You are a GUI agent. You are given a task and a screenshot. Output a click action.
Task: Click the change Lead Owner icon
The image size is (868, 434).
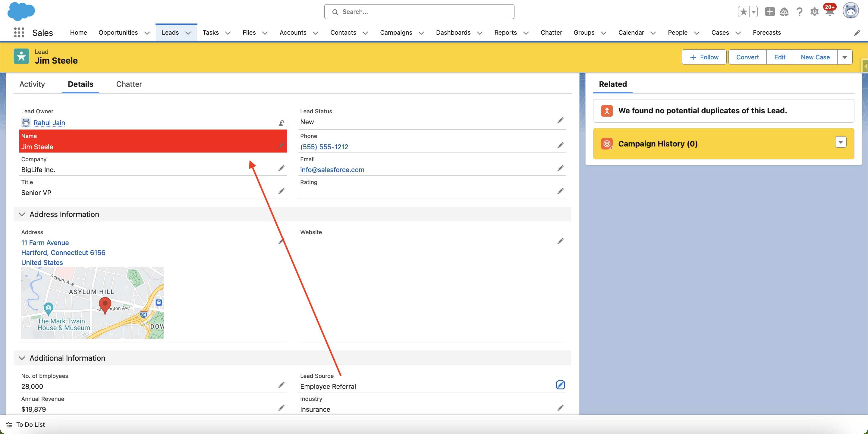pos(281,123)
